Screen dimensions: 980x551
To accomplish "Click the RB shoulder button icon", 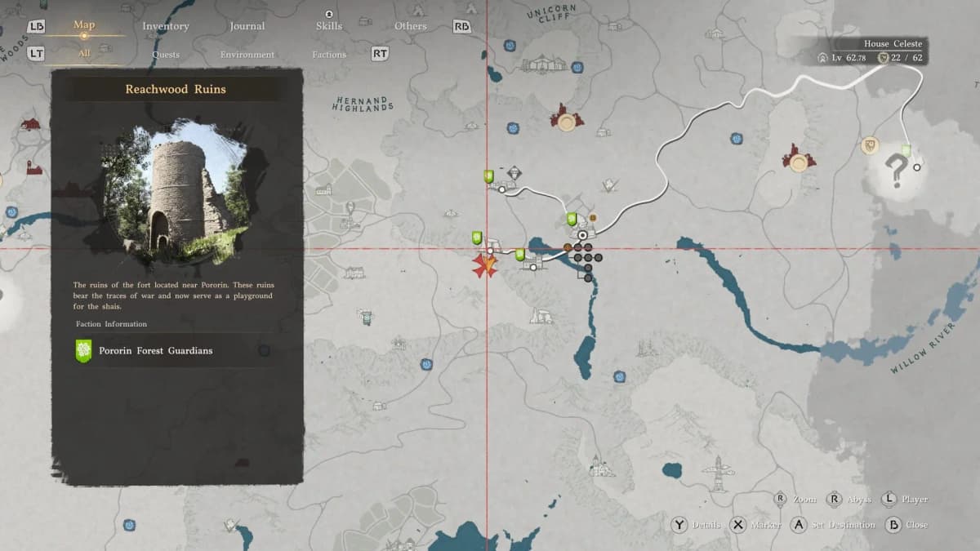I will point(461,26).
